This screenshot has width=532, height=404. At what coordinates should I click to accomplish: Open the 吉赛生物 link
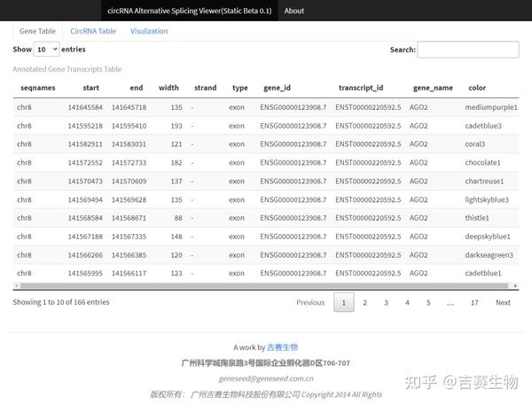pyautogui.click(x=282, y=347)
